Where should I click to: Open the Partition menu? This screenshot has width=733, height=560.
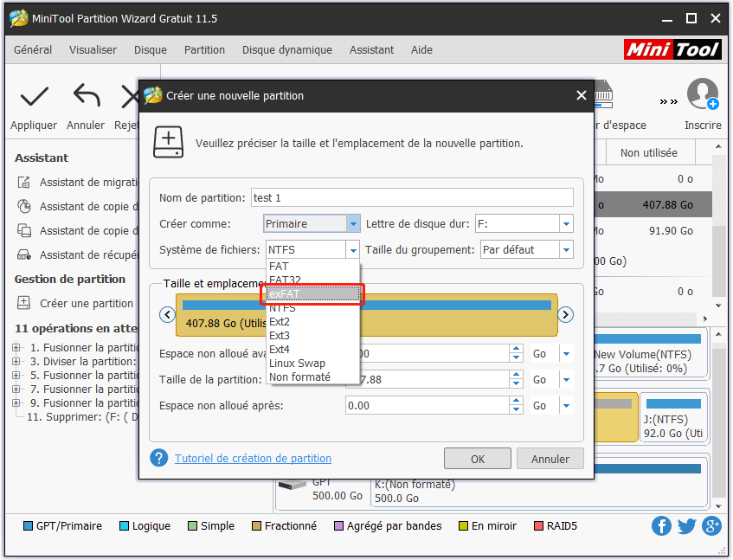(x=204, y=49)
